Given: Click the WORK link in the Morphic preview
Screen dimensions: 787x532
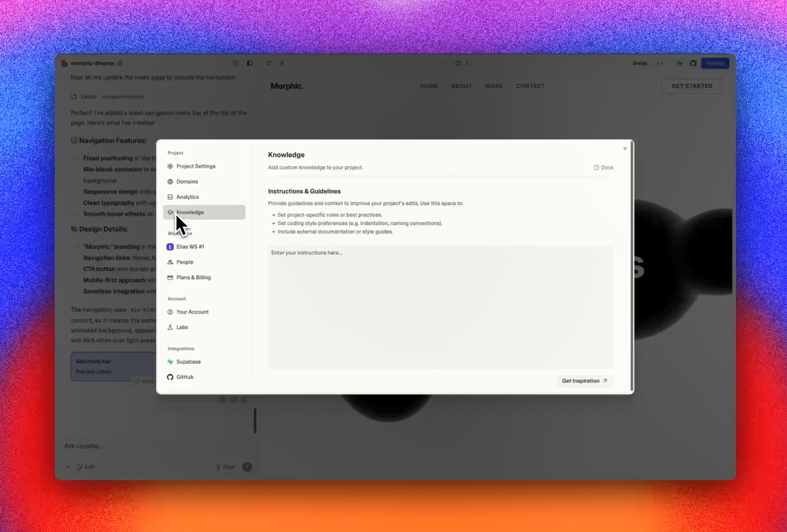Looking at the screenshot, I should point(494,86).
